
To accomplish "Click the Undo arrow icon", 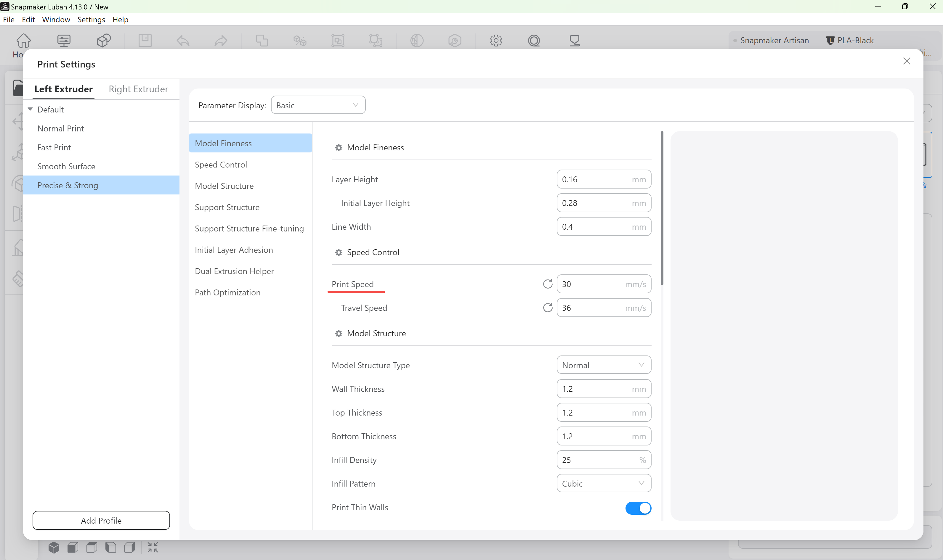I will [x=183, y=40].
